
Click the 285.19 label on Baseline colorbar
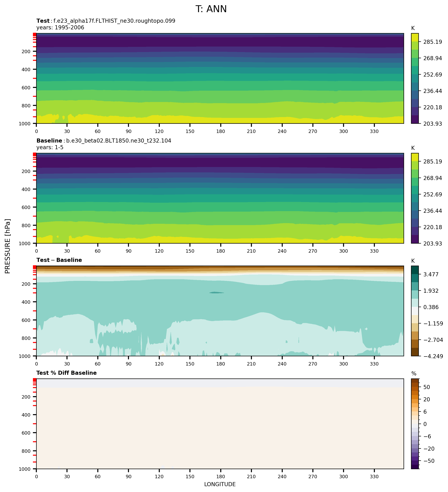coord(433,162)
